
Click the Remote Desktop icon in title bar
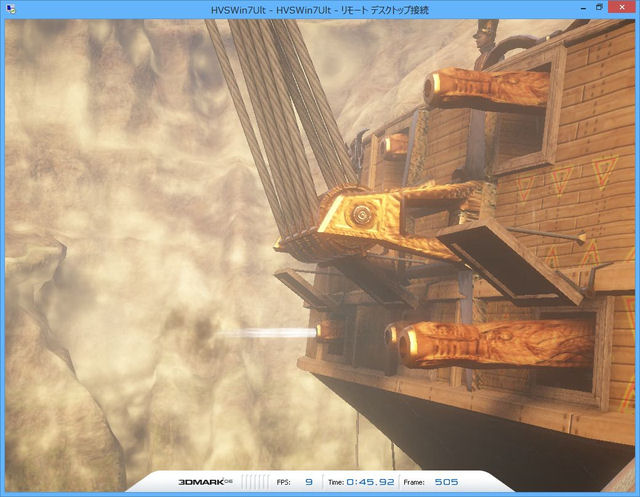click(x=11, y=9)
